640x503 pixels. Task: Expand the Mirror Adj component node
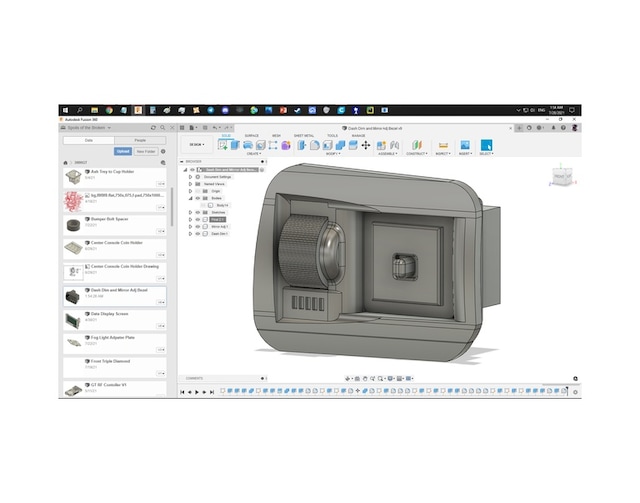click(190, 227)
